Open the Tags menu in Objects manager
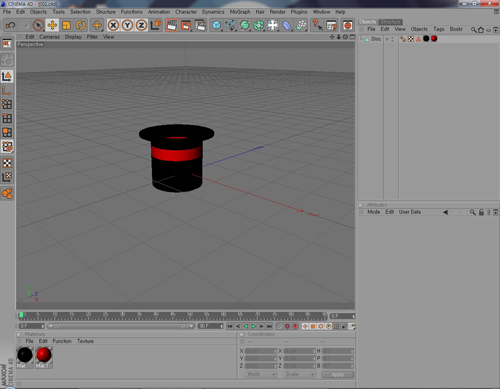 click(439, 29)
